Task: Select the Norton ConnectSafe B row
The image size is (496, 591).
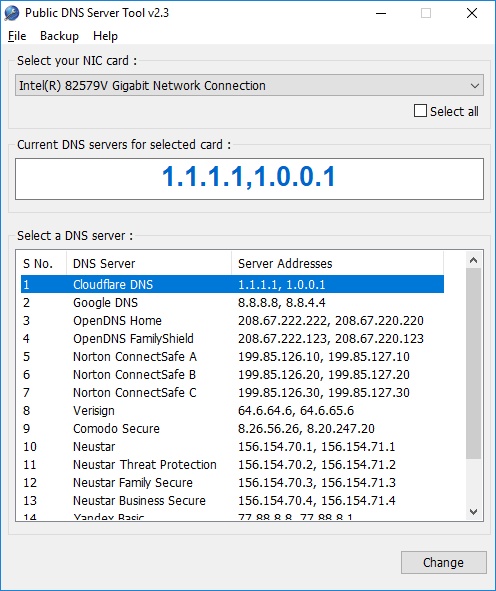Action: pyautogui.click(x=232, y=375)
